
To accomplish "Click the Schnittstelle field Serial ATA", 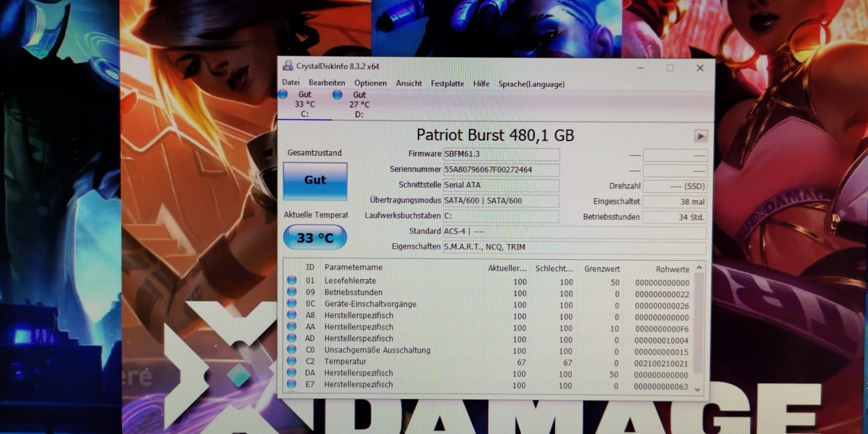I will tap(501, 185).
